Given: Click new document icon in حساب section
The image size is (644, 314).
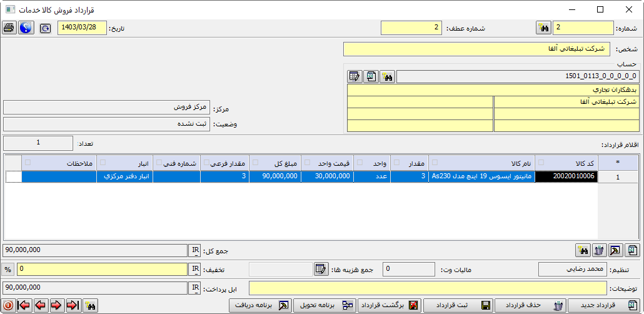Looking at the screenshot, I should (371, 76).
